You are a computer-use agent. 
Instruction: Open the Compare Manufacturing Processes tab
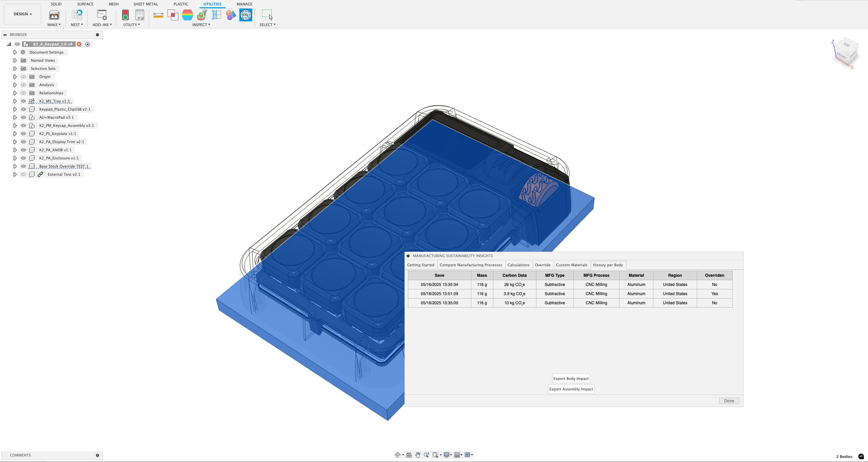click(x=471, y=265)
